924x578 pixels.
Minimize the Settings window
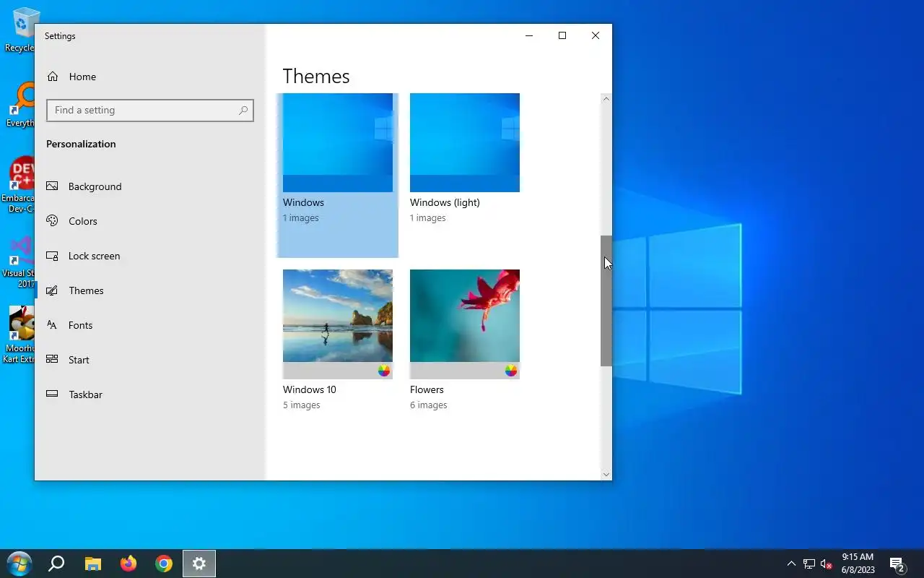click(529, 35)
